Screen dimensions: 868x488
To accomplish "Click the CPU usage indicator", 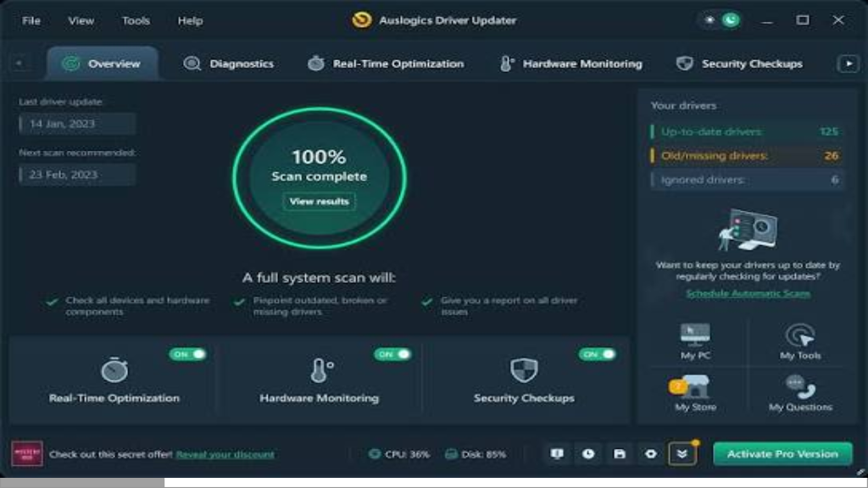I will point(399,454).
